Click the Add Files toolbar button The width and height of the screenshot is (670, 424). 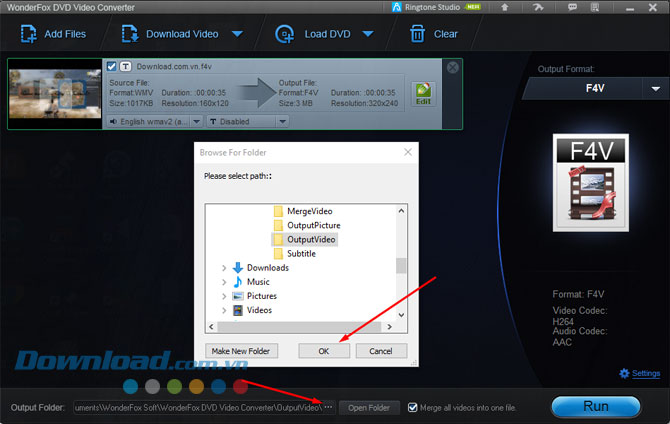53,34
